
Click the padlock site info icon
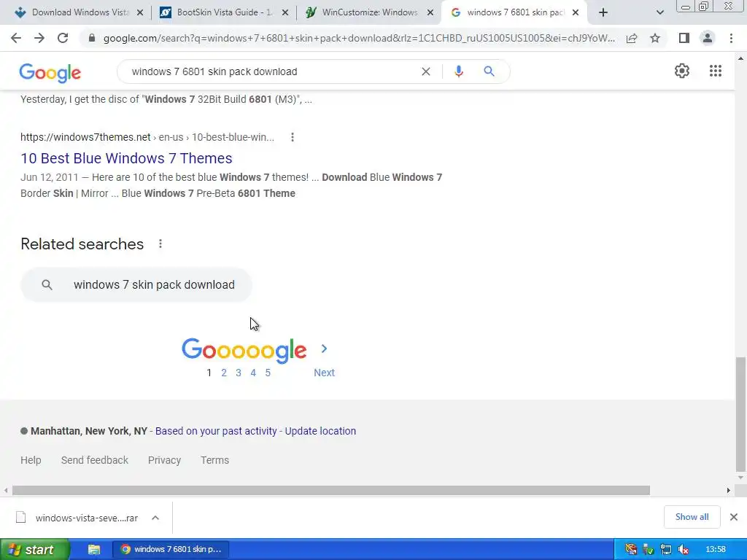point(92,38)
